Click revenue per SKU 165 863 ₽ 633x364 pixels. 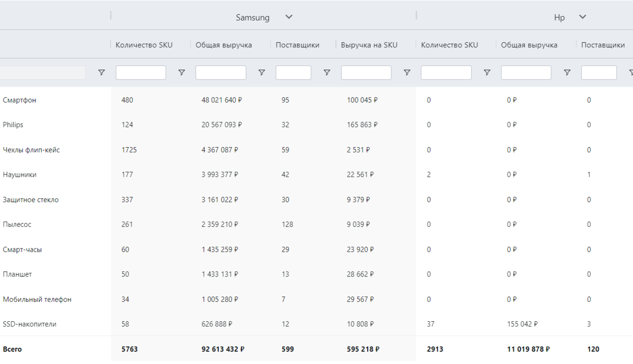(x=362, y=125)
